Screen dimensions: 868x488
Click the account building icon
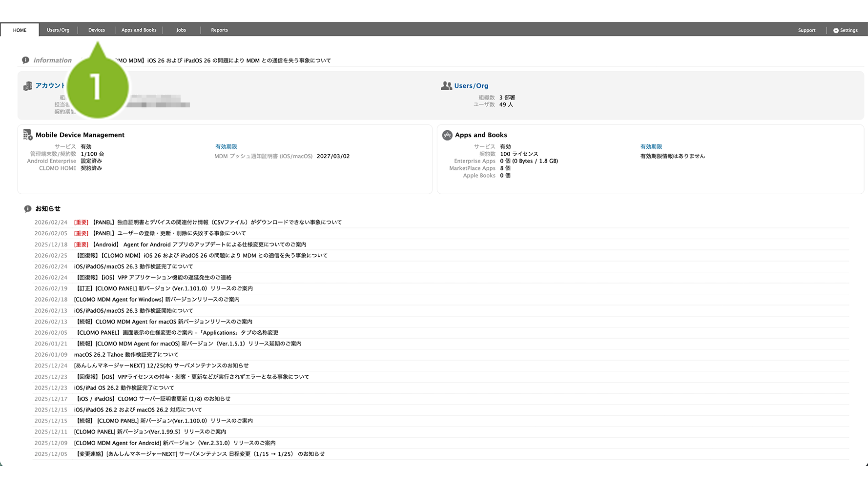tap(28, 86)
